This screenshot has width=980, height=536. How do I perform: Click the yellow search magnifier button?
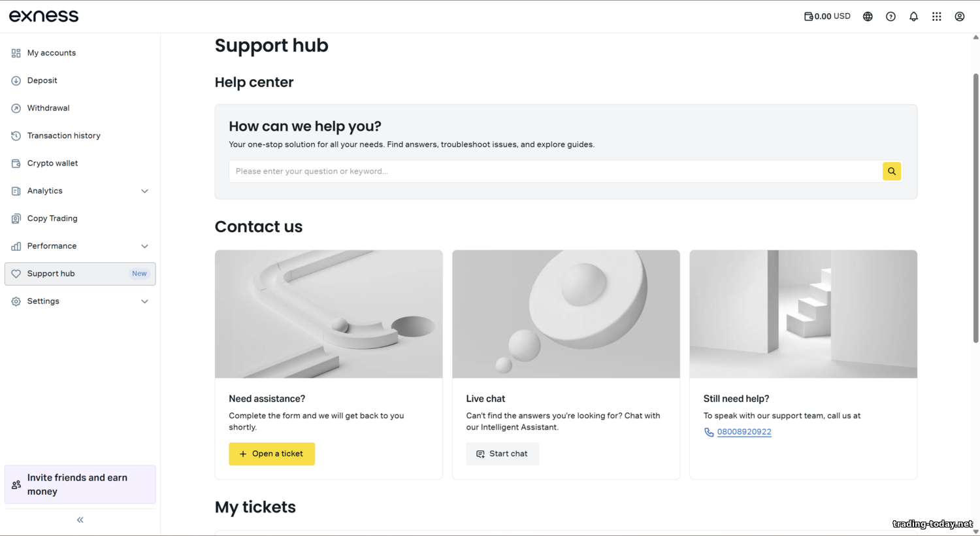891,171
